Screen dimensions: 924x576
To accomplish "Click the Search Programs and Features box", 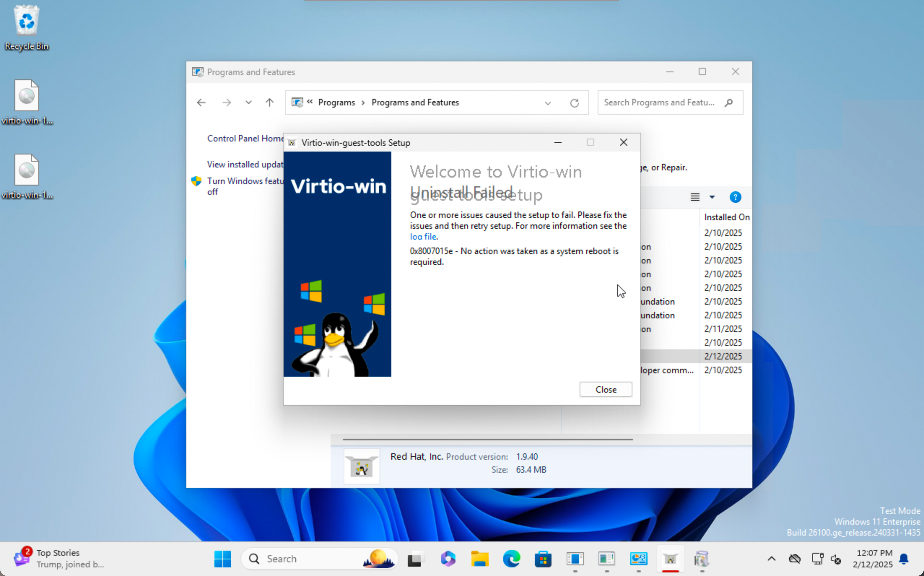I will tap(659, 102).
